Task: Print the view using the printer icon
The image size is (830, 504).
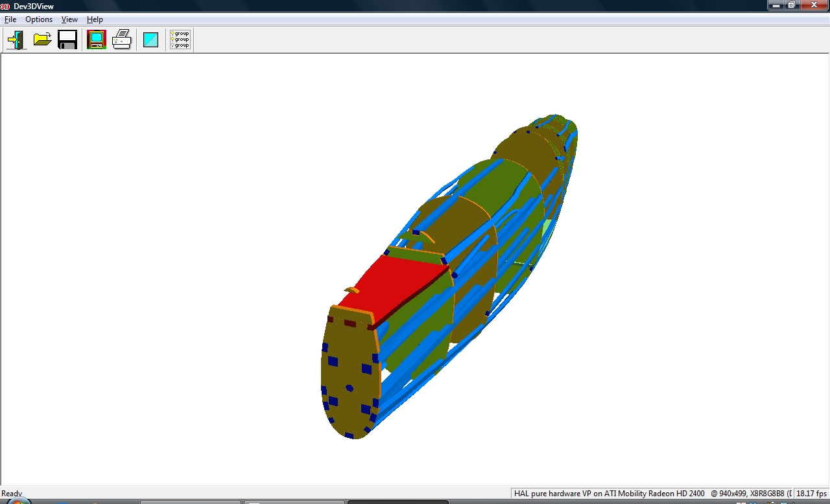Action: coord(122,40)
